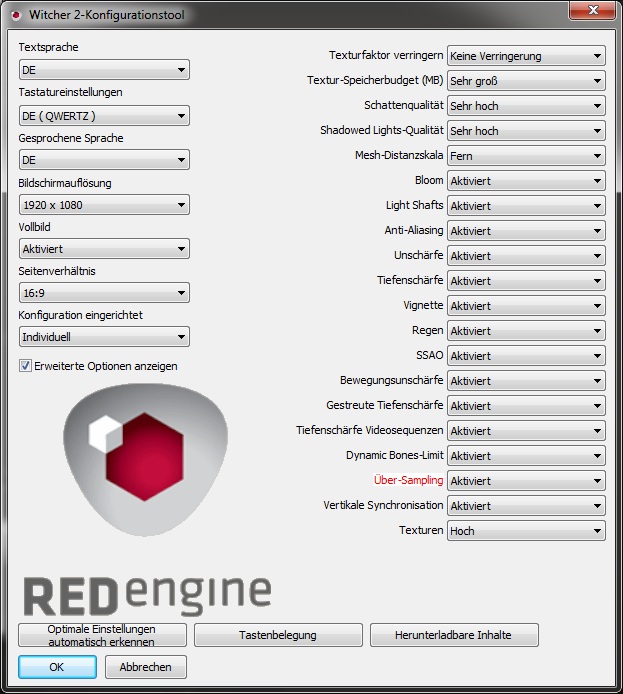
Task: Open the Texturen Hoch dropdown
Action: pyautogui.click(x=526, y=531)
